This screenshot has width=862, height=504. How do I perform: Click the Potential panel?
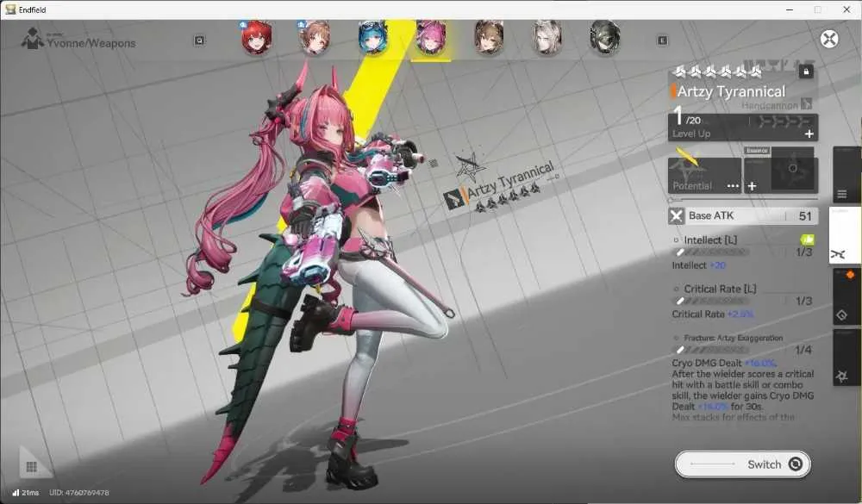(x=705, y=175)
